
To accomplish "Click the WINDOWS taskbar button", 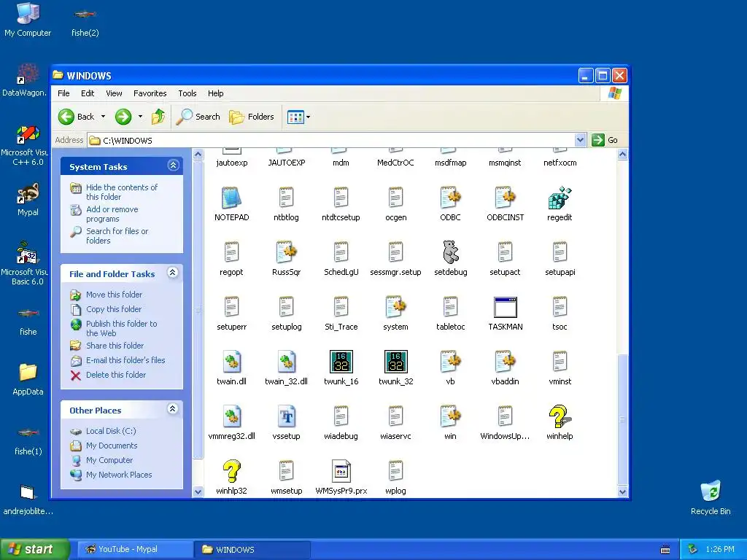I will pos(252,549).
